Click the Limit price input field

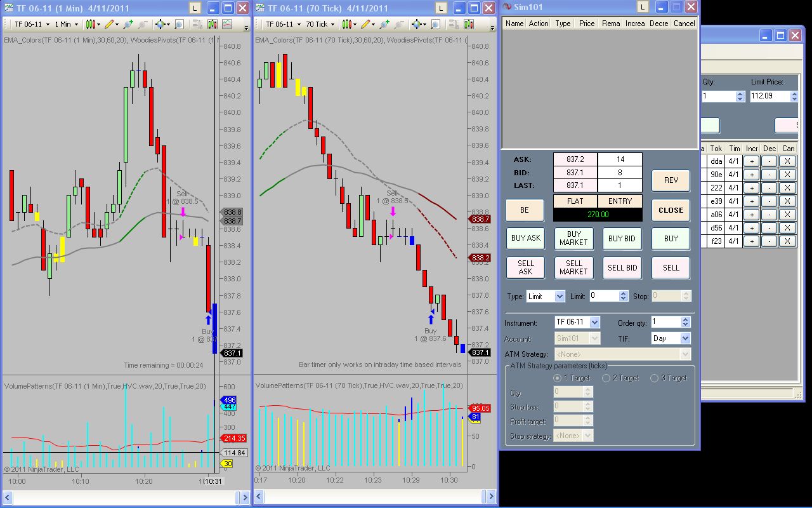pos(603,296)
